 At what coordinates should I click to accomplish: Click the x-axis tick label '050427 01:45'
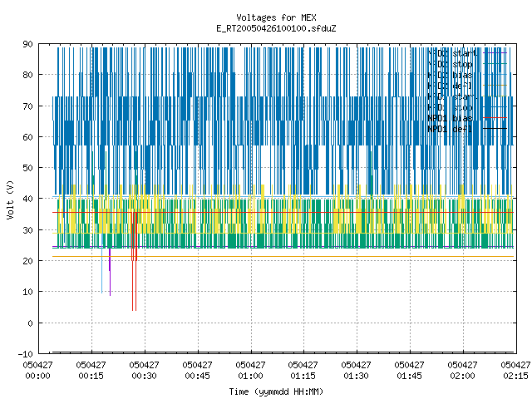409,371
